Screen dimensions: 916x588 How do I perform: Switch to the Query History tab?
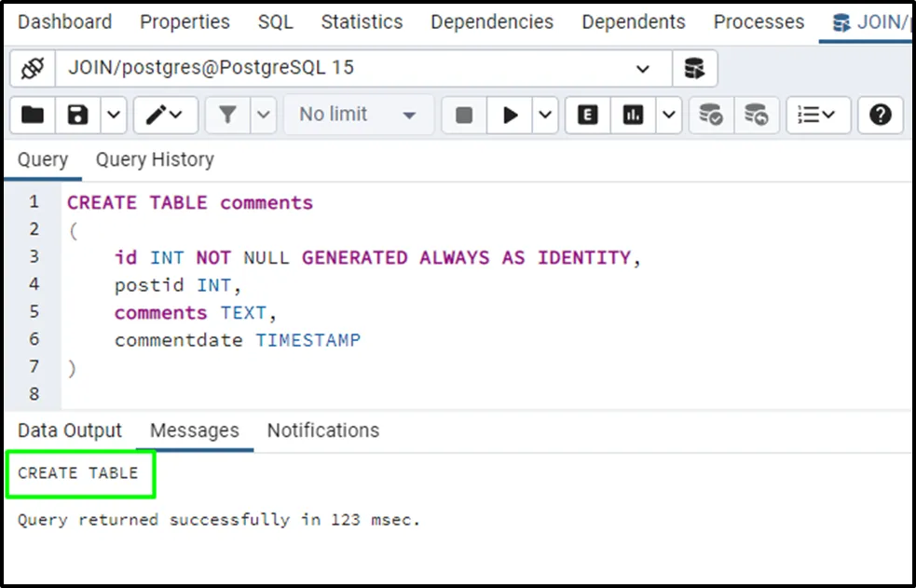[155, 159]
